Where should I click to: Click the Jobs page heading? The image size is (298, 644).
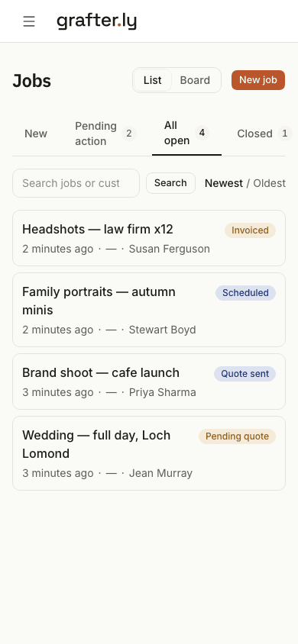click(x=32, y=81)
